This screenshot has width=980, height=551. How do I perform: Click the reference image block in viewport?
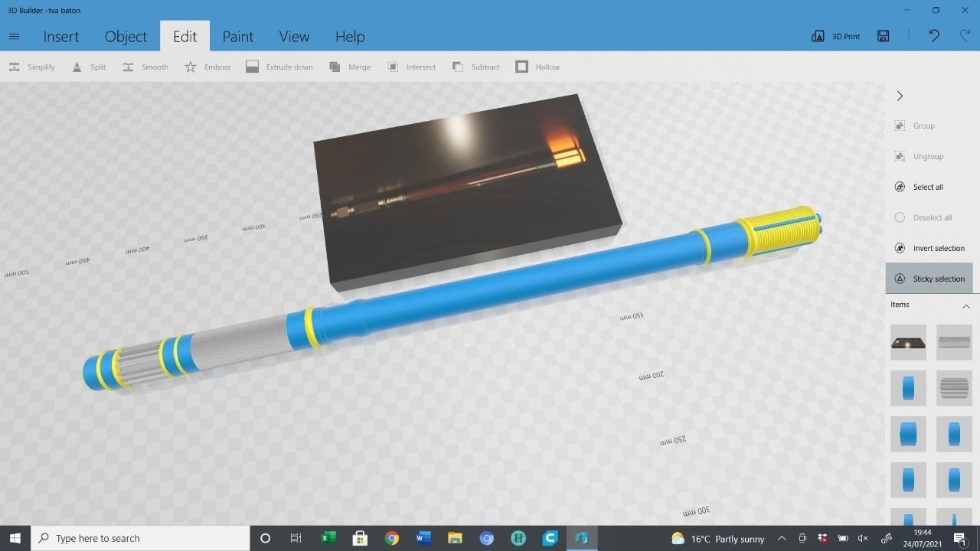(469, 191)
